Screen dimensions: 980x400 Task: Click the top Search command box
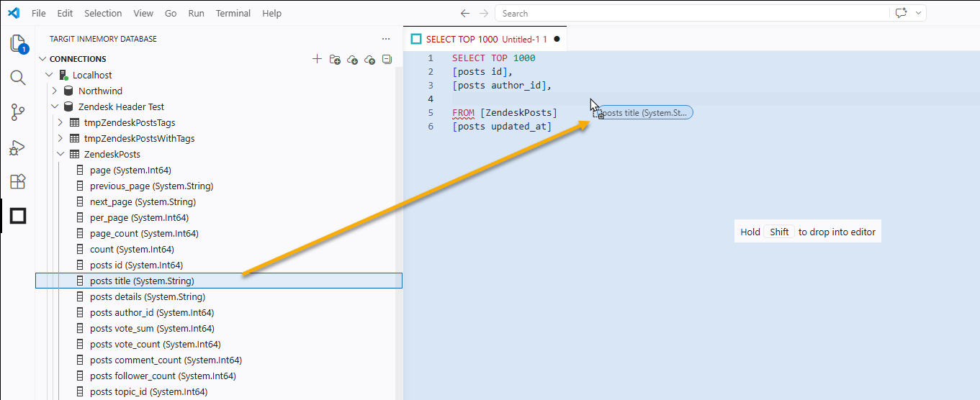(x=691, y=13)
